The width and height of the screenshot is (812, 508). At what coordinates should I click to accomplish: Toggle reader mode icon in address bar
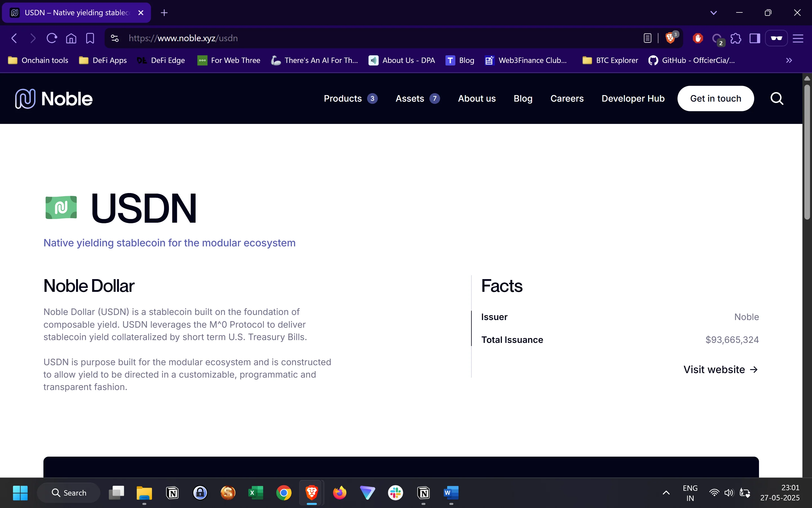(x=648, y=38)
